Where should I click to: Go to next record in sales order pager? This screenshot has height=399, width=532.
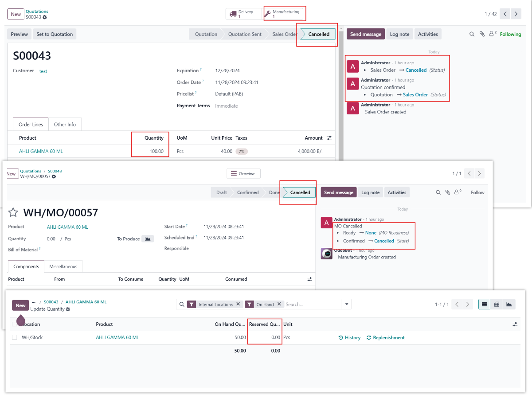point(516,14)
